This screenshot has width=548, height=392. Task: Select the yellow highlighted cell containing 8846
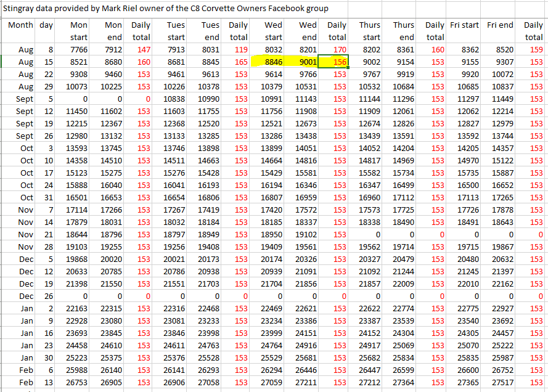[274, 62]
